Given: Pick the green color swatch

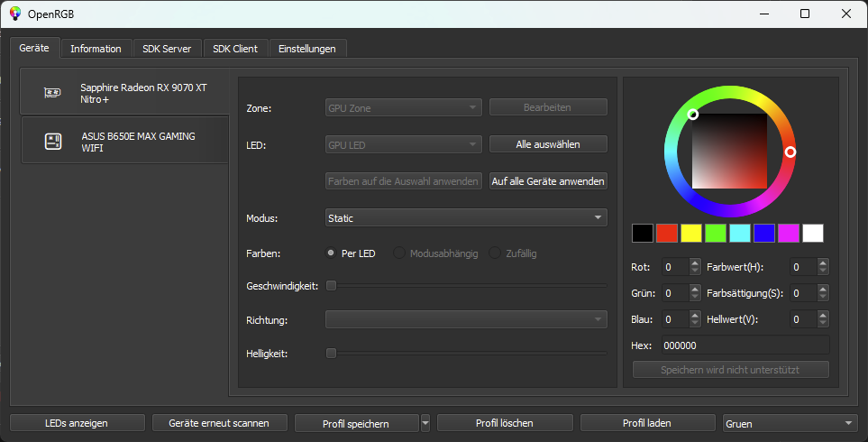Looking at the screenshot, I should pos(715,234).
